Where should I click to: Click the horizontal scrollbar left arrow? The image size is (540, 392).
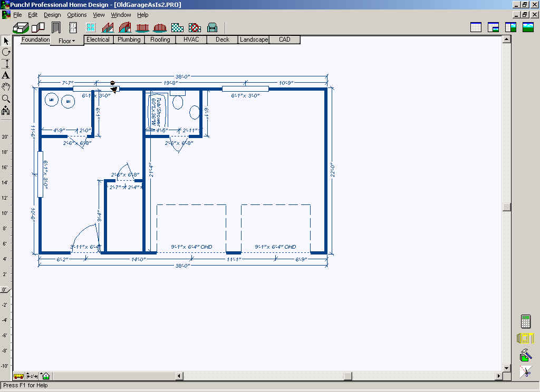(x=179, y=376)
